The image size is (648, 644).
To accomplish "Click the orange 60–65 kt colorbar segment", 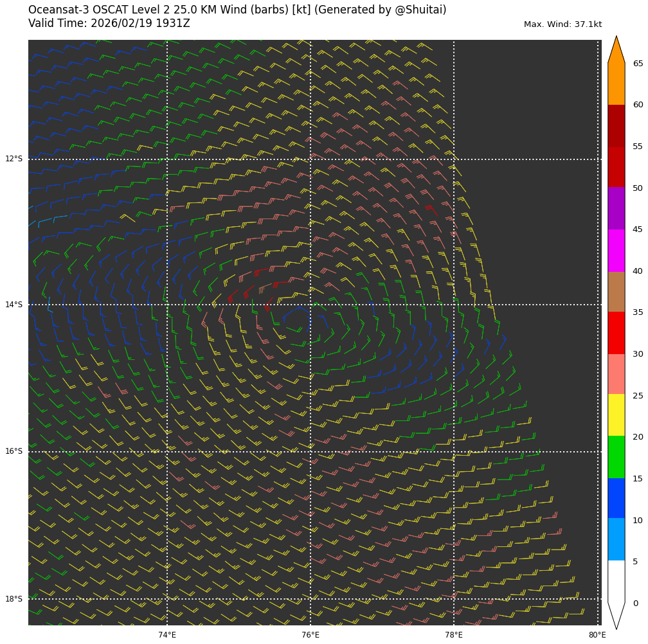I will click(x=616, y=84).
